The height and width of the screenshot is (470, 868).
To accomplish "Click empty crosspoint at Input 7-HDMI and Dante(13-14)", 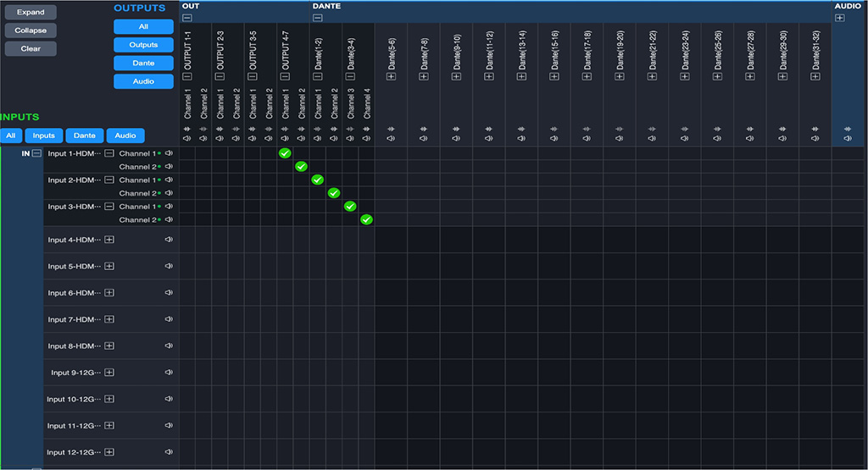I will click(521, 319).
